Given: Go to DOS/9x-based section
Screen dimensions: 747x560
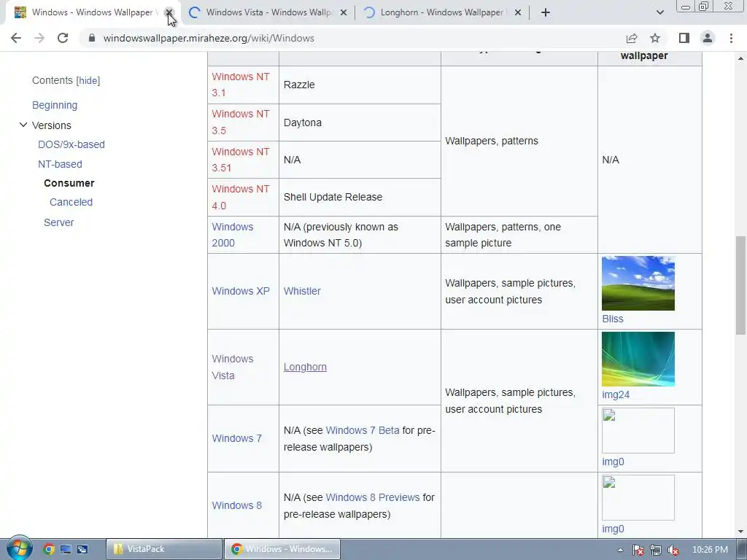Looking at the screenshot, I should point(71,145).
